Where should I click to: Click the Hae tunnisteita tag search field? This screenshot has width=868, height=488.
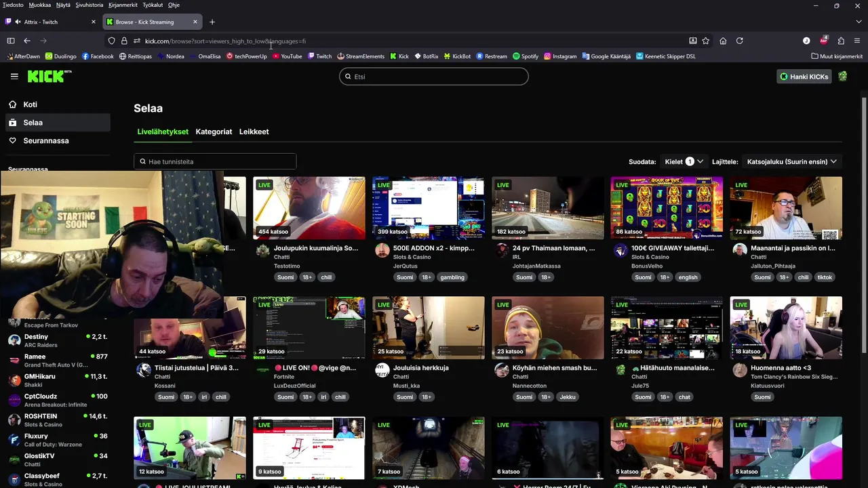coord(215,161)
